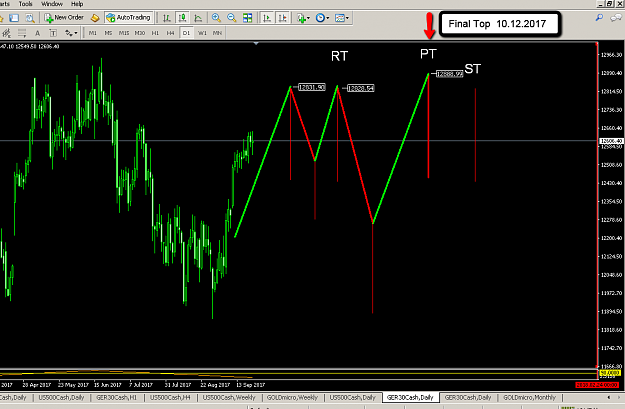Set timeframe to H4

click(171, 33)
